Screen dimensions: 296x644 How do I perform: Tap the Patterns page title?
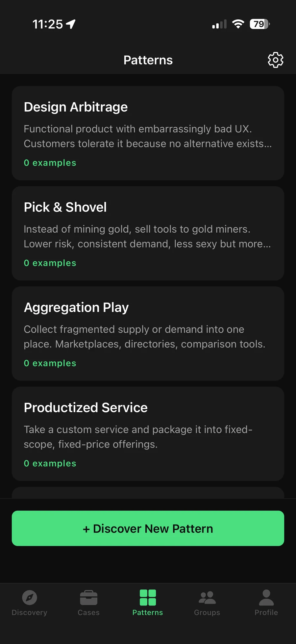pos(148,60)
